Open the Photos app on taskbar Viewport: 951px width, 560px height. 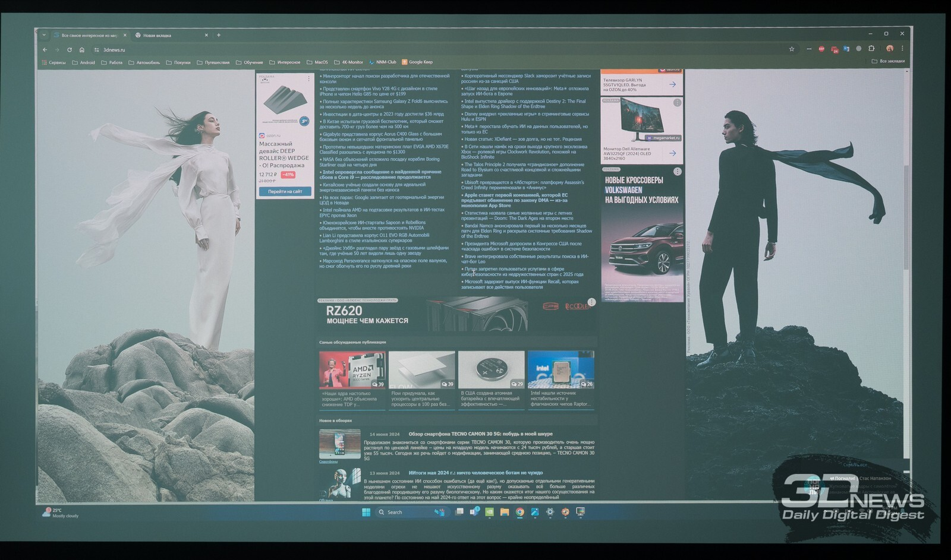tap(535, 511)
